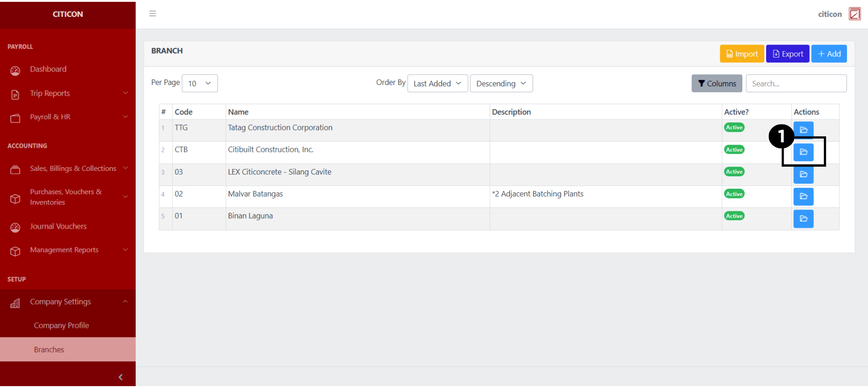The width and height of the screenshot is (868, 388).
Task: Expand the Payroll & HR menu
Action: pos(68,117)
